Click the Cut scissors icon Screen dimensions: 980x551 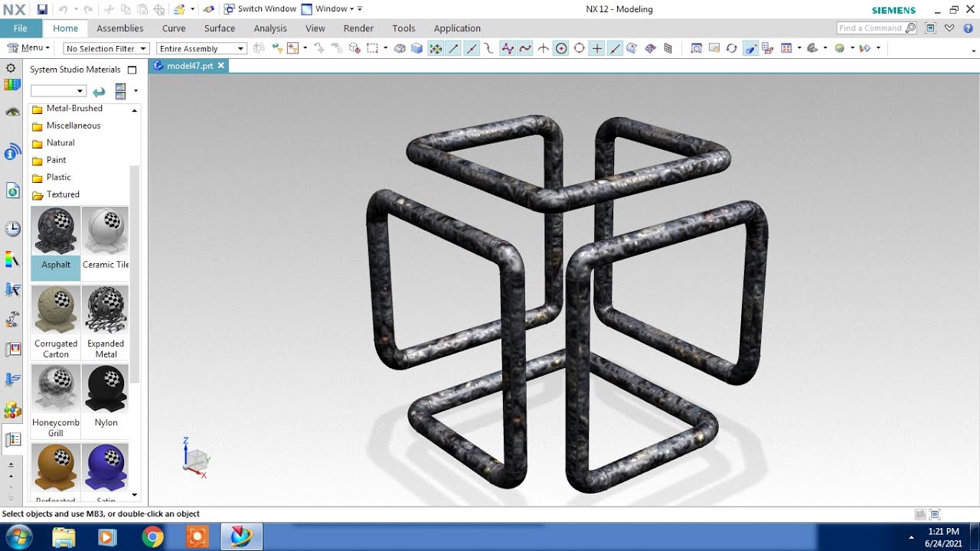click(109, 9)
